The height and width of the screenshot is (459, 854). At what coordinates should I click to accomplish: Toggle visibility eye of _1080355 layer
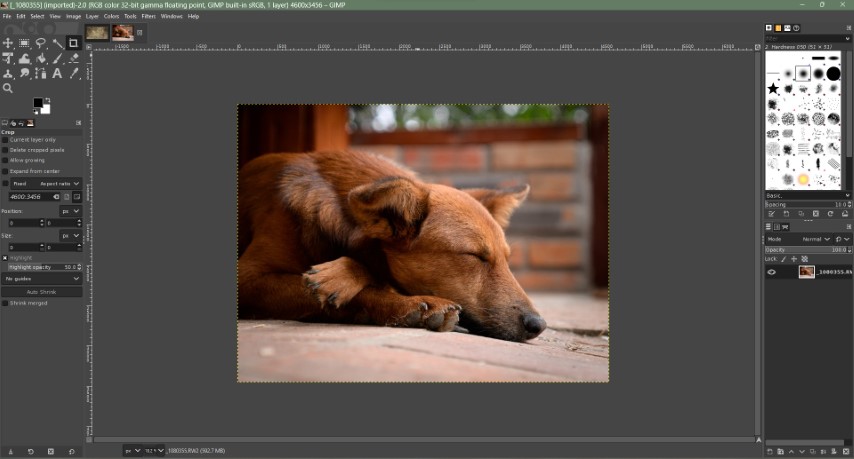click(772, 272)
